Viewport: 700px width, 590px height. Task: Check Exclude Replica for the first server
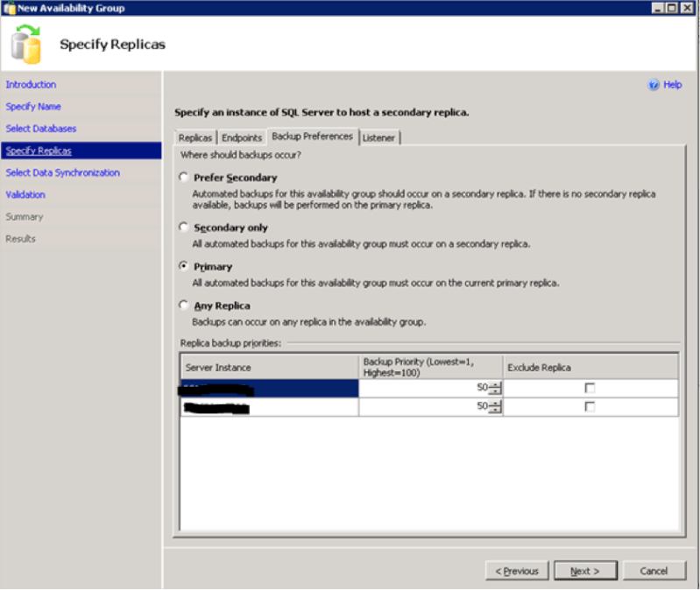point(590,388)
